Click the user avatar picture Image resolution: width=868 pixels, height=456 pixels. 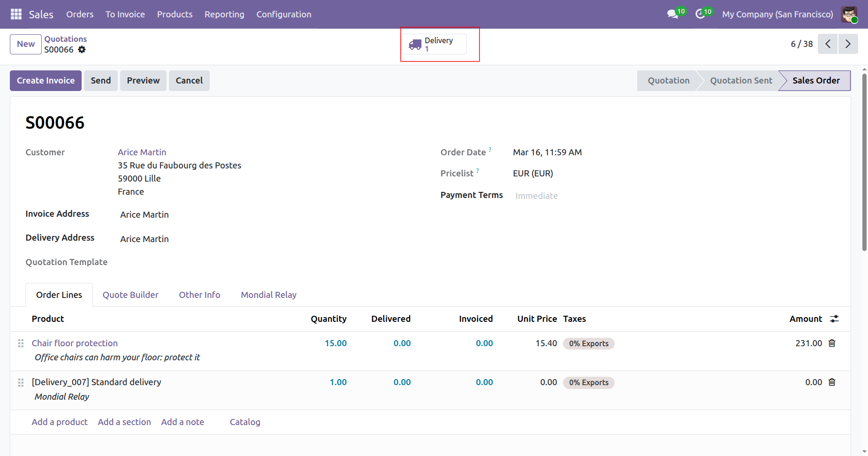[849, 14]
